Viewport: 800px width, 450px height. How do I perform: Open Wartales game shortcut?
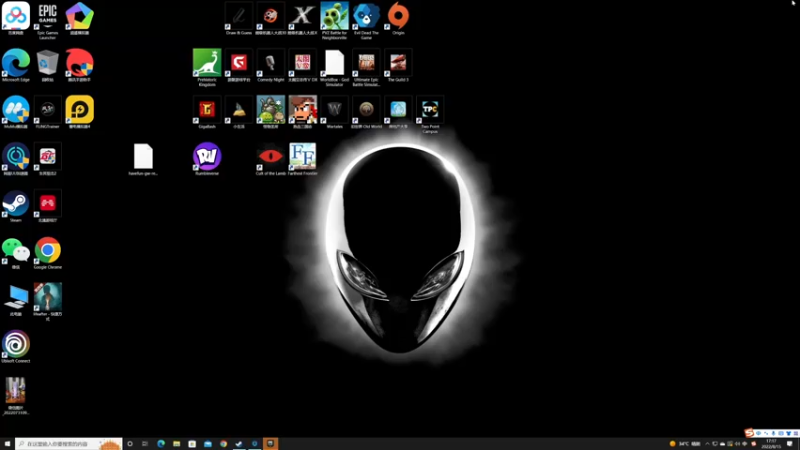[x=334, y=112]
